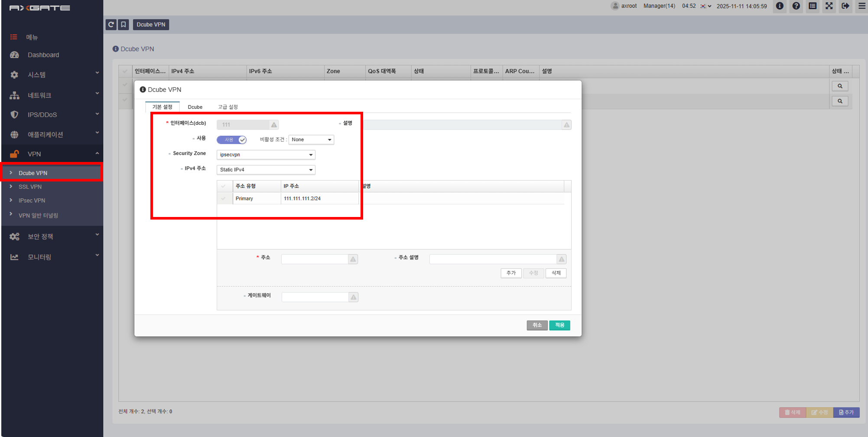Click the bottom-right red 삭제 button
This screenshot has width=868, height=437.
793,412
